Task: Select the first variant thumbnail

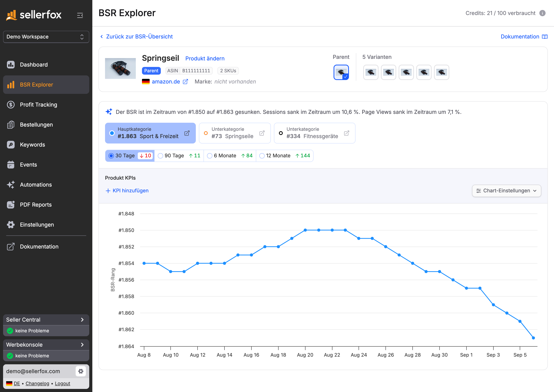Action: [371, 72]
